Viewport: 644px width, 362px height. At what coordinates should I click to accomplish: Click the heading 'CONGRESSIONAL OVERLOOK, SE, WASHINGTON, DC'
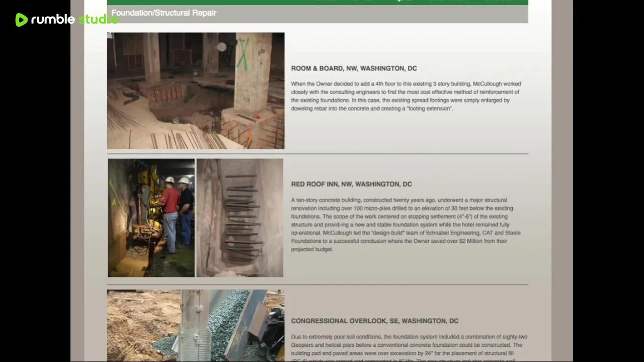374,321
